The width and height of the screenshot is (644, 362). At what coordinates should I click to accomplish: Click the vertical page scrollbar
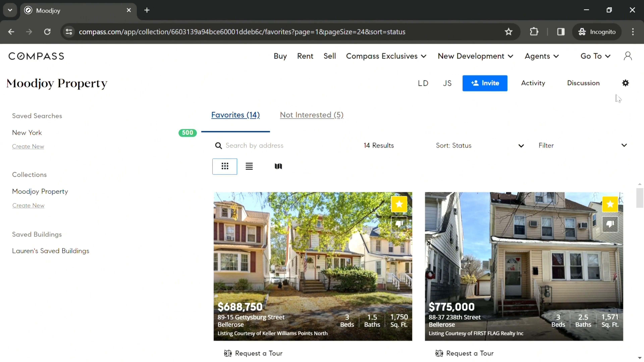[x=639, y=198]
